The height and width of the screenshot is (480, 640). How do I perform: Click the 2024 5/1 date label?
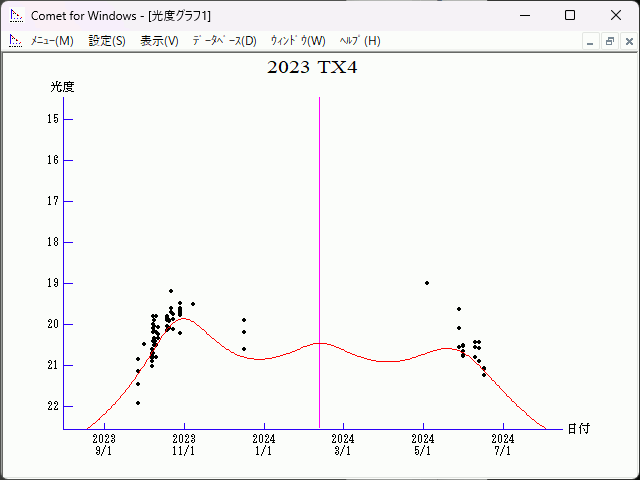point(423,445)
